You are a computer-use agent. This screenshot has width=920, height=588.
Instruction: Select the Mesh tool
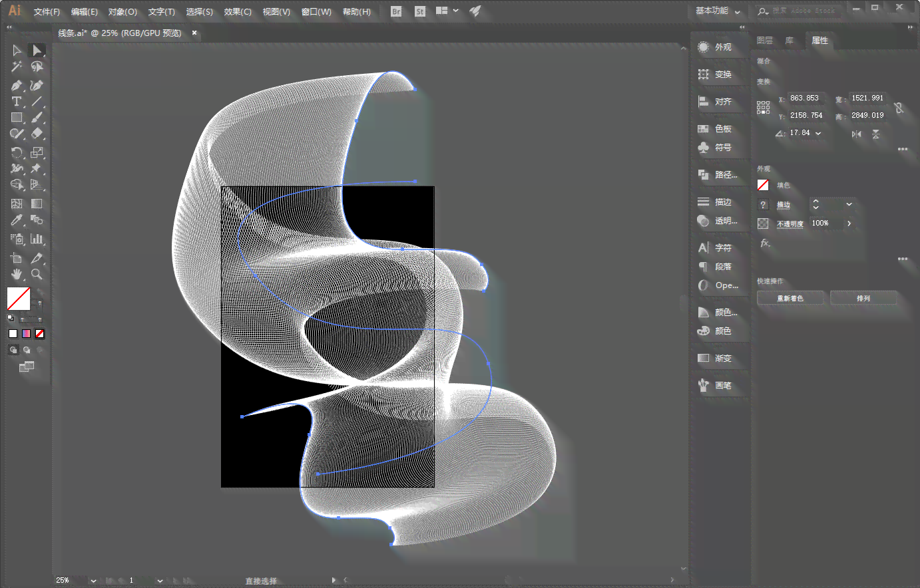point(17,204)
